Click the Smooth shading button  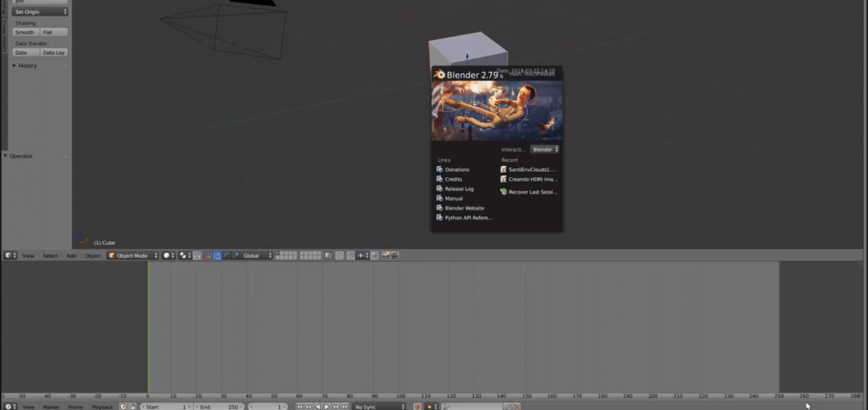(25, 32)
